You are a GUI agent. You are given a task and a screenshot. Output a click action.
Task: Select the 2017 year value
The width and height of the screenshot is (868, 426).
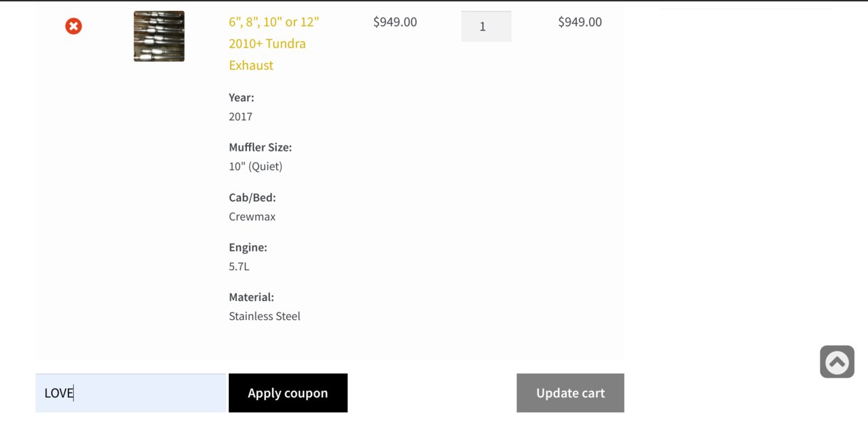[240, 117]
